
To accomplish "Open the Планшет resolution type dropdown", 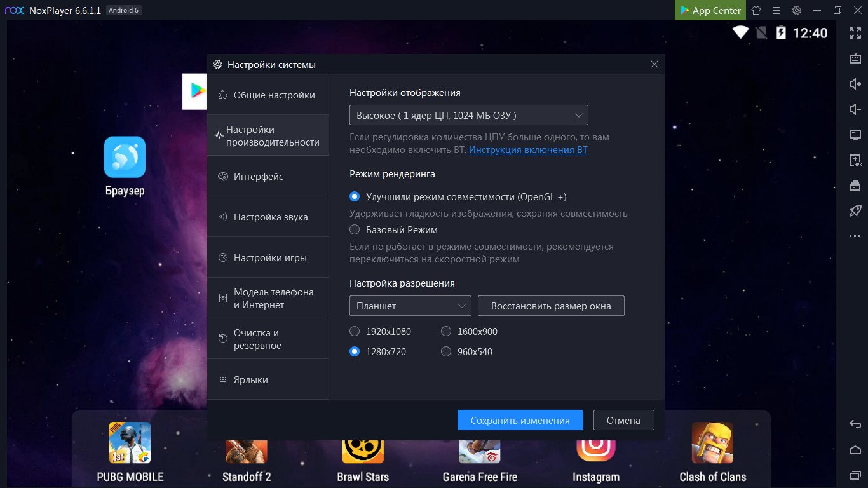I will coord(410,306).
